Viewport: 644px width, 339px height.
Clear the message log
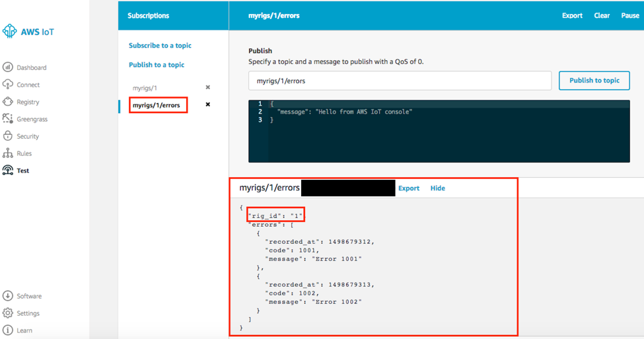click(x=602, y=16)
